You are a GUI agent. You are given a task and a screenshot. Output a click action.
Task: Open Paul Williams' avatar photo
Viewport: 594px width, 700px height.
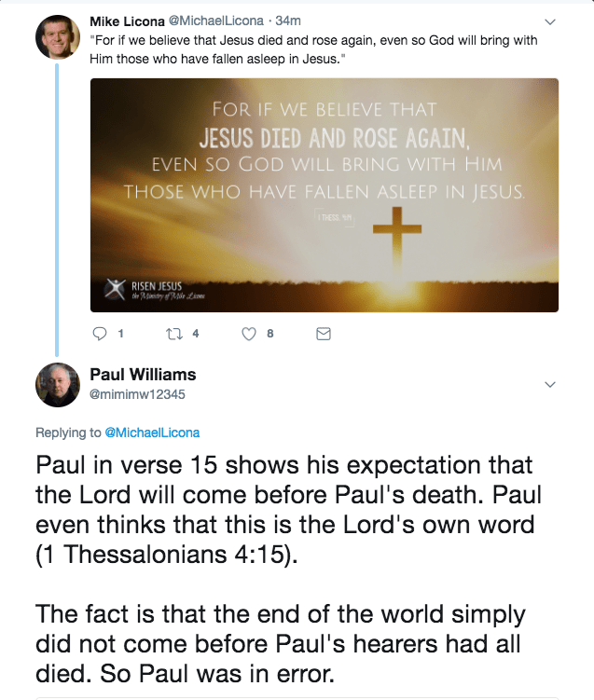coord(57,384)
